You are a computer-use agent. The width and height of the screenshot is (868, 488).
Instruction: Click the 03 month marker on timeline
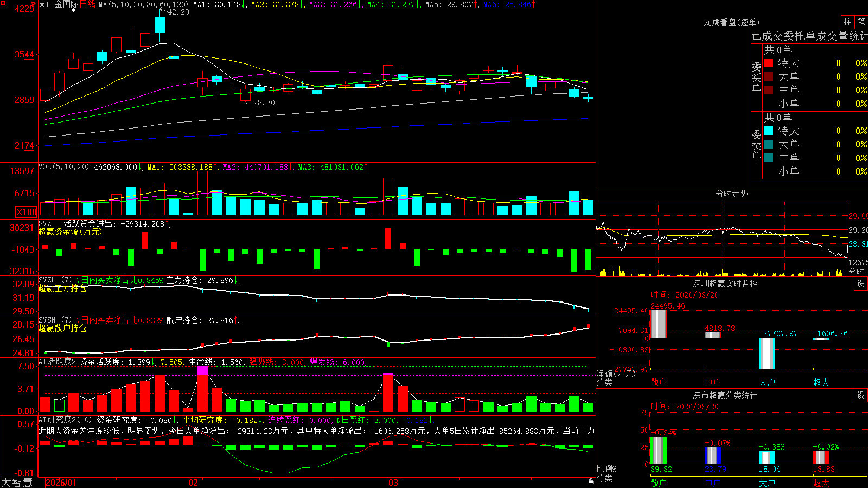click(x=393, y=483)
